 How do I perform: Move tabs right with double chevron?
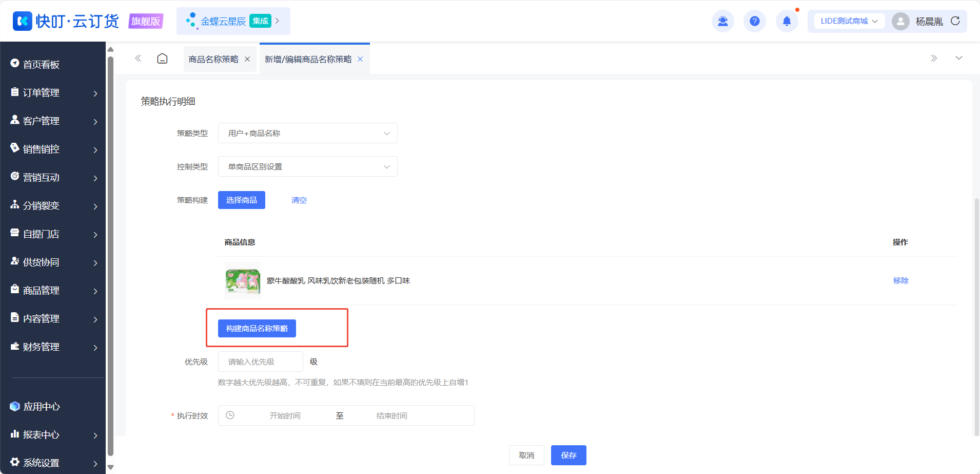934,59
